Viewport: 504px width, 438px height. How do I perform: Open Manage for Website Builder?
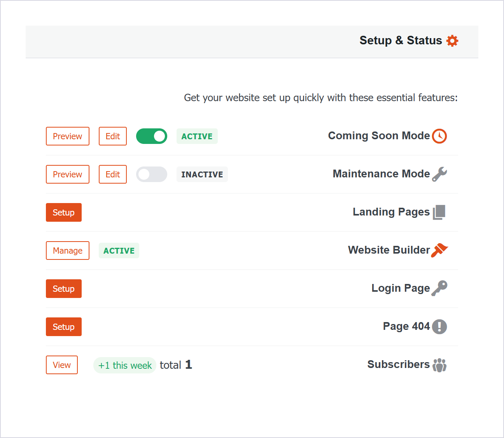(x=68, y=251)
